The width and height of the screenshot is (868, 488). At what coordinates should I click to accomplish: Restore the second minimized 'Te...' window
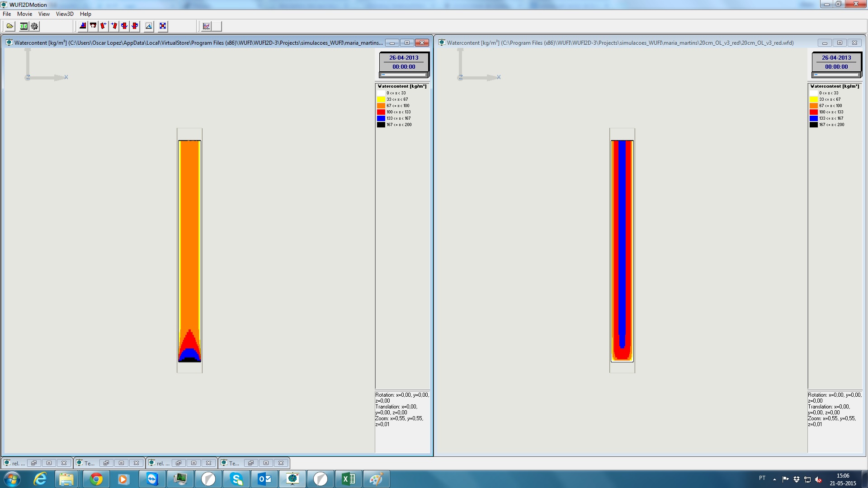pos(251,463)
